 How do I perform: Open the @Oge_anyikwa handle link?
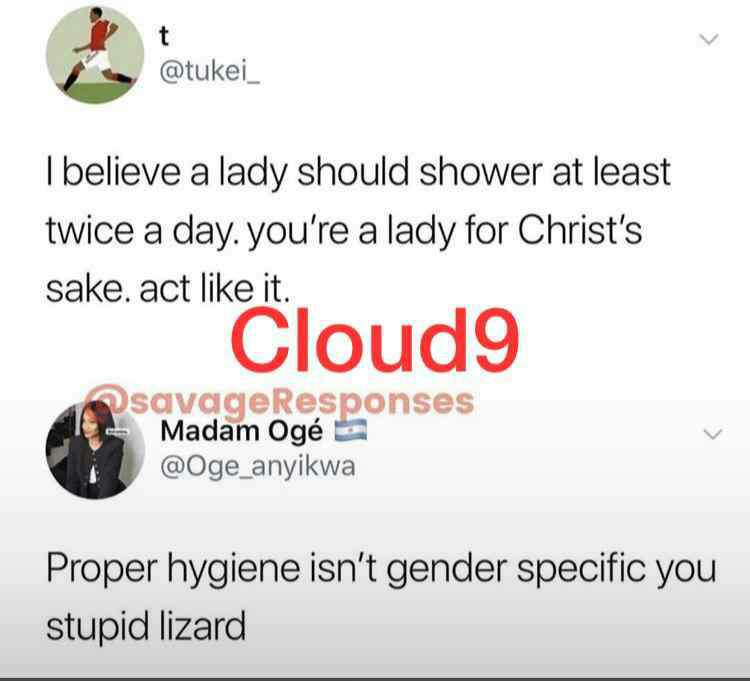tap(258, 467)
